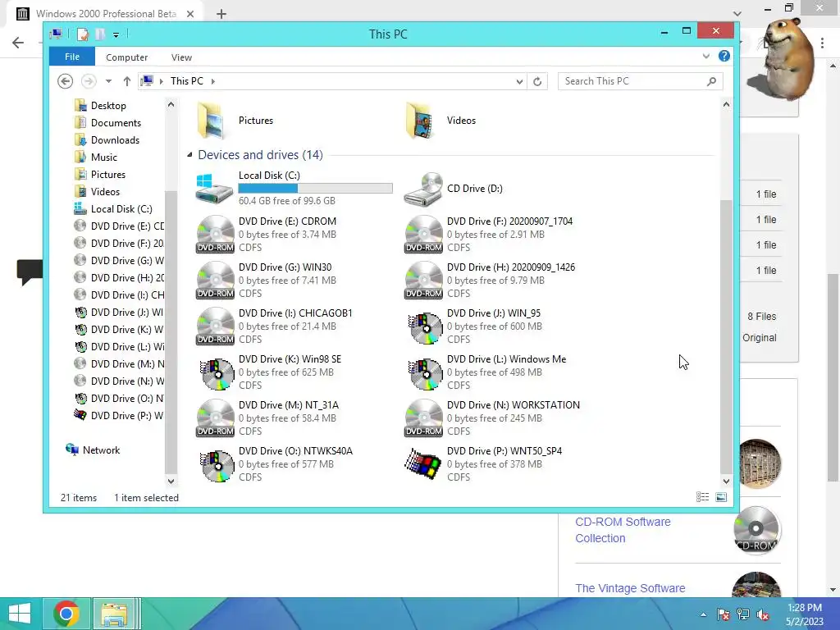Open the View ribbon tab
This screenshot has width=840, height=630.
pyautogui.click(x=181, y=57)
